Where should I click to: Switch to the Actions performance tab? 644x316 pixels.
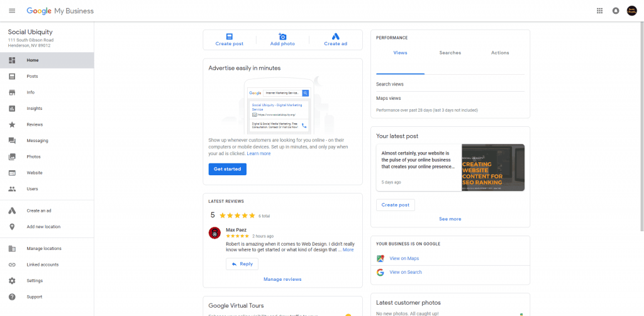tap(500, 53)
